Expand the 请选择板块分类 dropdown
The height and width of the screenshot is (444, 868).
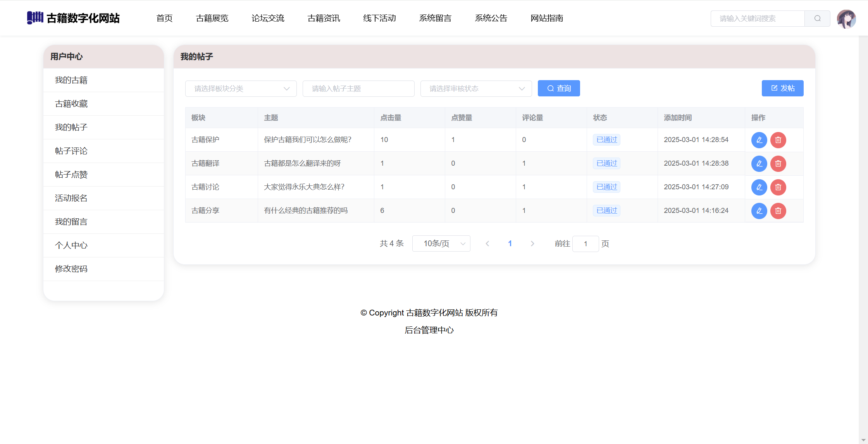[x=241, y=89]
